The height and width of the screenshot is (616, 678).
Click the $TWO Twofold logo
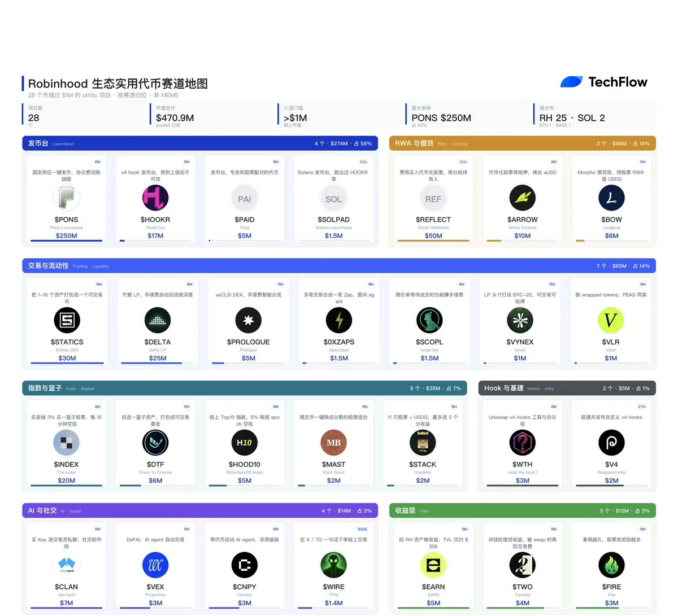tap(523, 565)
